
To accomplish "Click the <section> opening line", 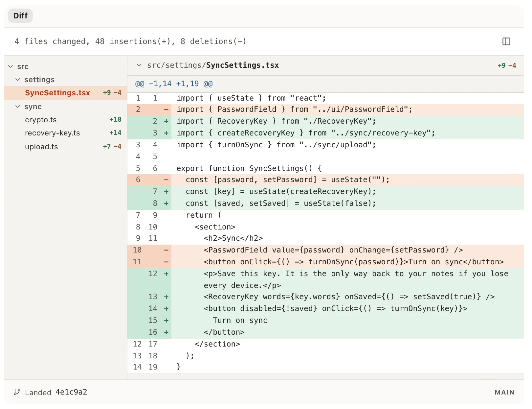I will pyautogui.click(x=326, y=227).
